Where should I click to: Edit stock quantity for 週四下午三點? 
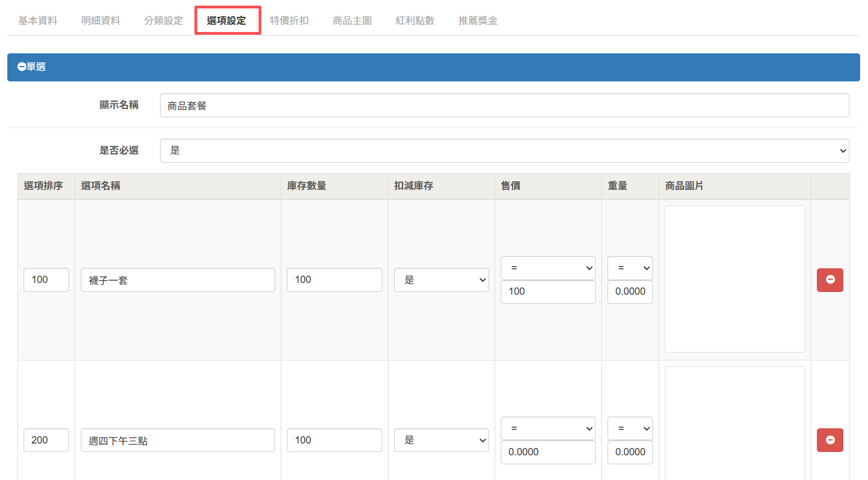pyautogui.click(x=335, y=440)
